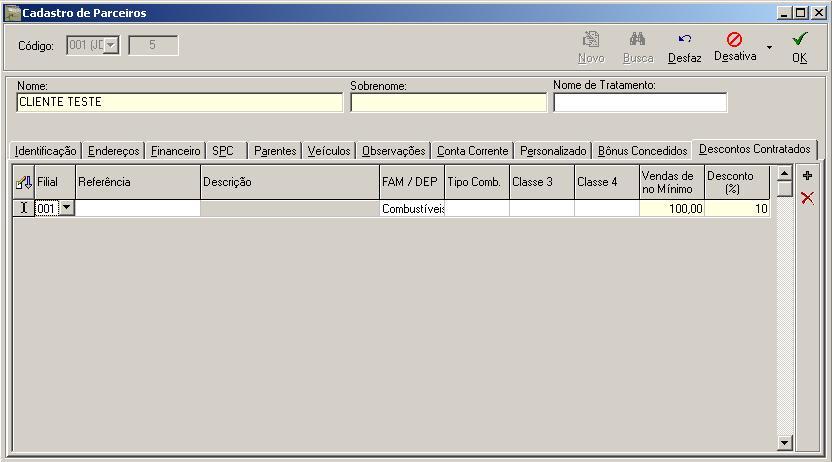The image size is (832, 462).
Task: Click the Novo toolbar icon
Action: tap(591, 39)
